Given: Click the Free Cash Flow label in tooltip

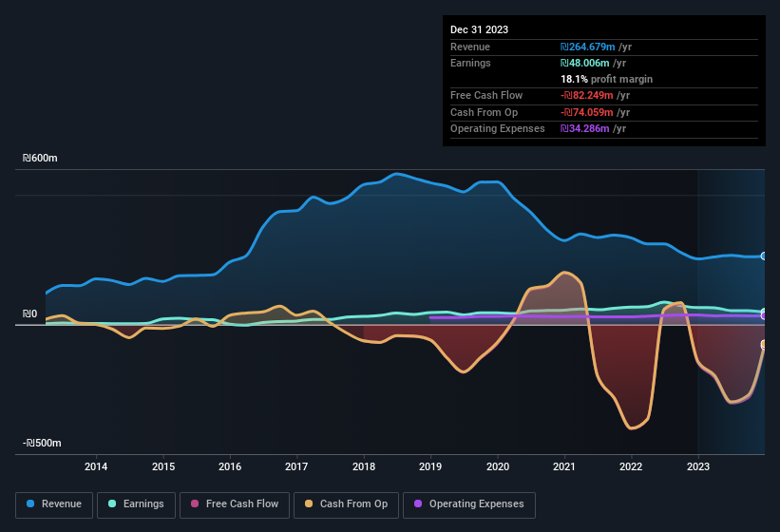Looking at the screenshot, I should tap(486, 95).
